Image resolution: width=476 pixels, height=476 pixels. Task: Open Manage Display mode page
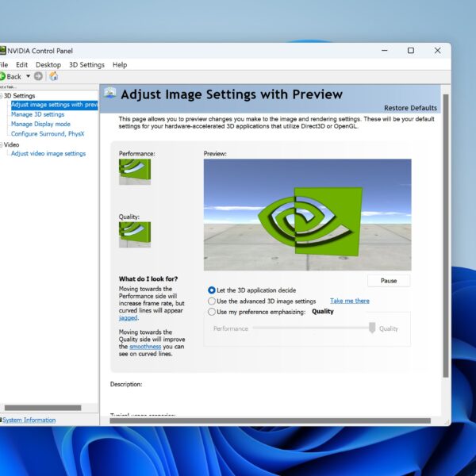click(x=40, y=125)
